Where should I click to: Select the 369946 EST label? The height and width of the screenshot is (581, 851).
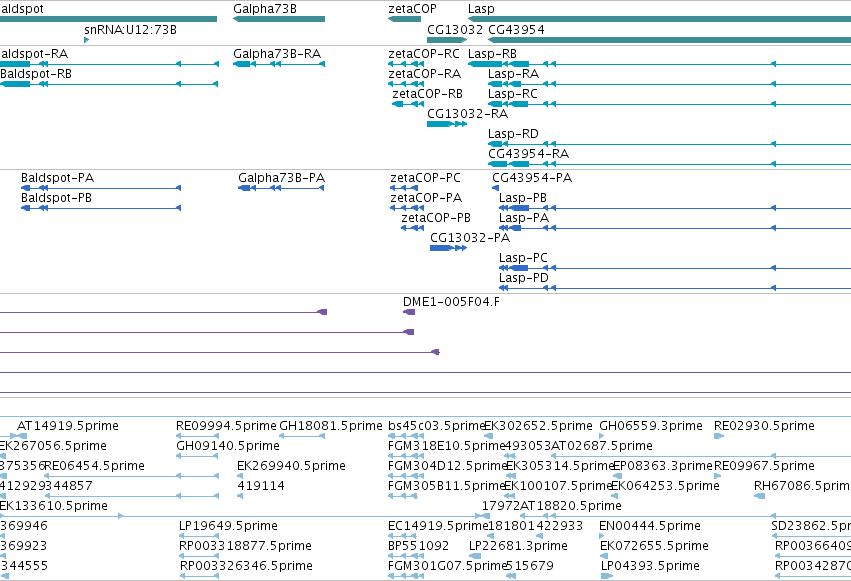(x=24, y=527)
